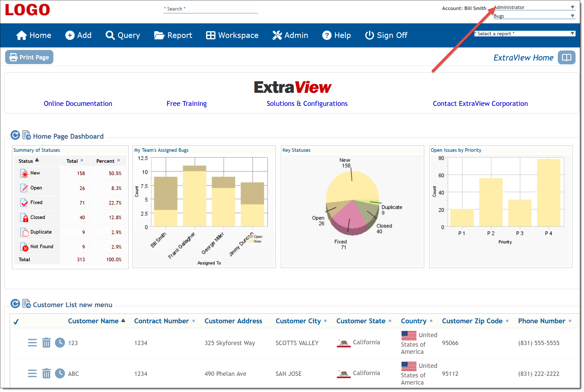Viewport: 584px width, 392px height.
Task: Delete customer 123 with the trash icon
Action: (x=46, y=343)
